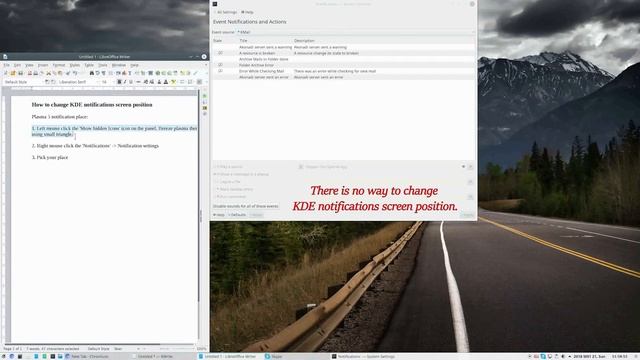Toggle Strikethrough formatting in Writer
Screen dimensions: 640x360
point(138,82)
